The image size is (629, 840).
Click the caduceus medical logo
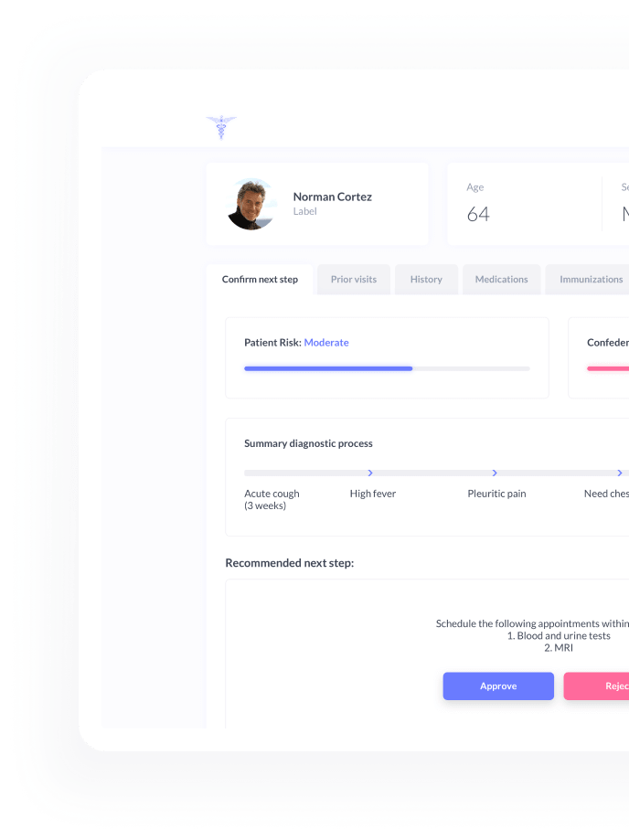point(221,127)
